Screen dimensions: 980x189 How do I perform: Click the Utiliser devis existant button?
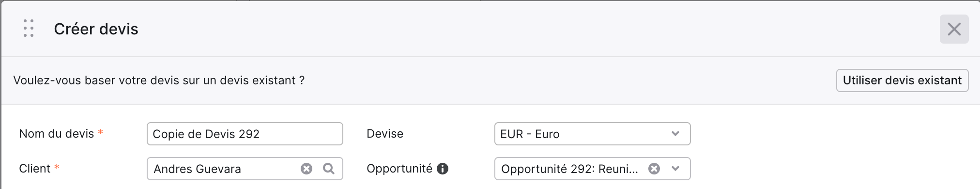click(902, 80)
